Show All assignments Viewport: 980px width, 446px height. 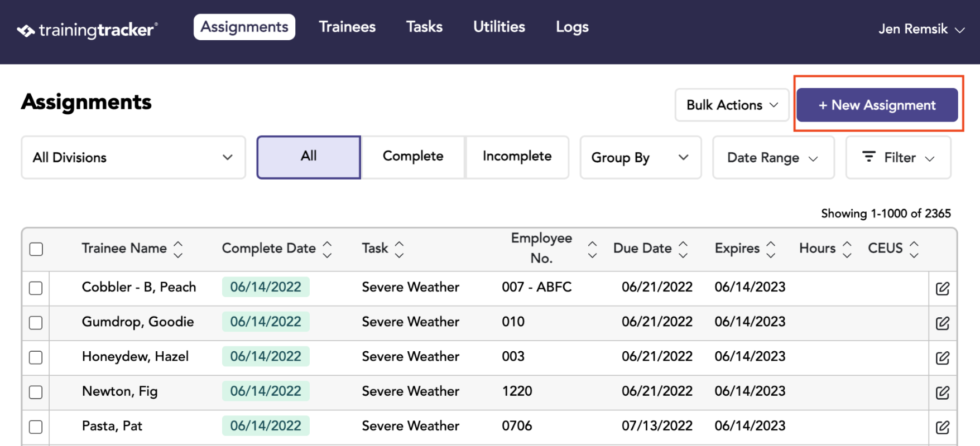pos(309,157)
